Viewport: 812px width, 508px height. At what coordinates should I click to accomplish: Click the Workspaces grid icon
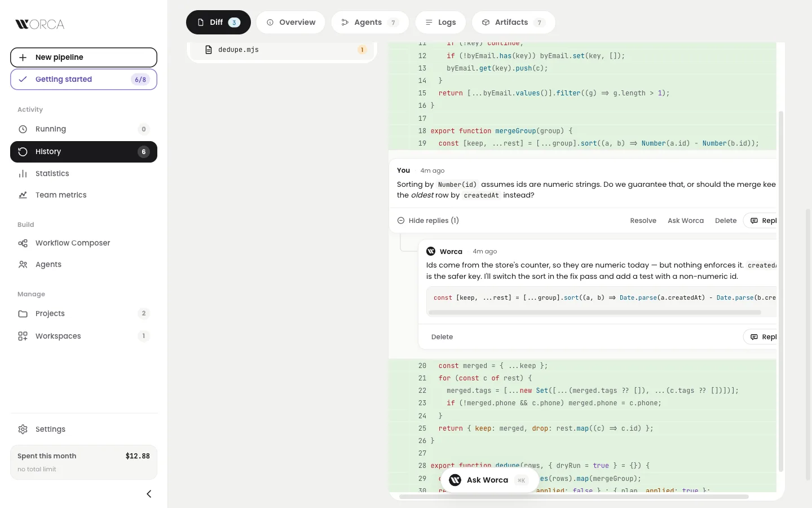click(x=23, y=336)
